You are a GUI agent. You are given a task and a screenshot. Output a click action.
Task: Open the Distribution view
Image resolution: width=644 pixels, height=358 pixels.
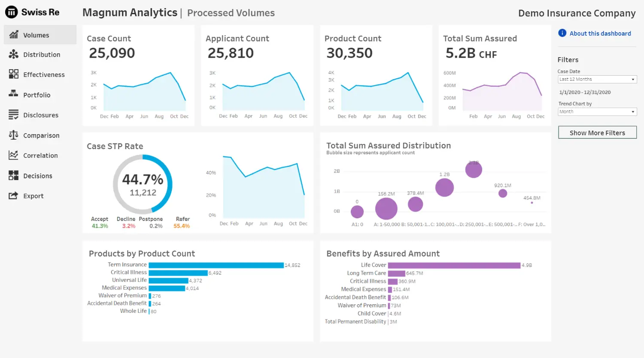[12, 55]
